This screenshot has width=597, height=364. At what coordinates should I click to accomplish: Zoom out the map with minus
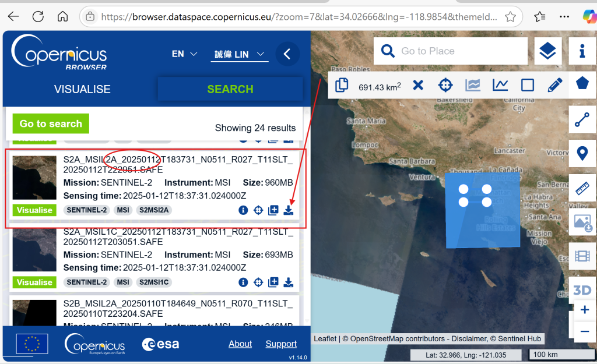pyautogui.click(x=584, y=331)
